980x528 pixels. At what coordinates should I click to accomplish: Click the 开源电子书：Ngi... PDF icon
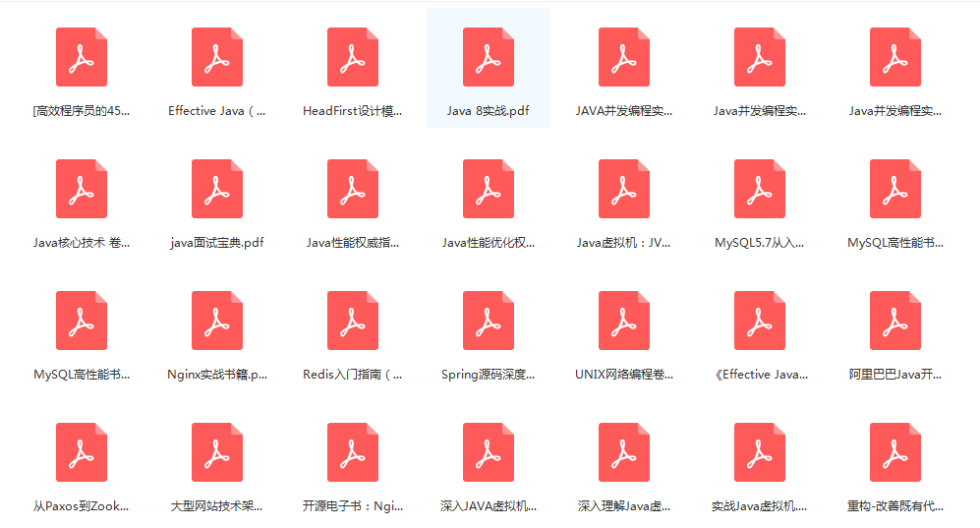pos(353,452)
